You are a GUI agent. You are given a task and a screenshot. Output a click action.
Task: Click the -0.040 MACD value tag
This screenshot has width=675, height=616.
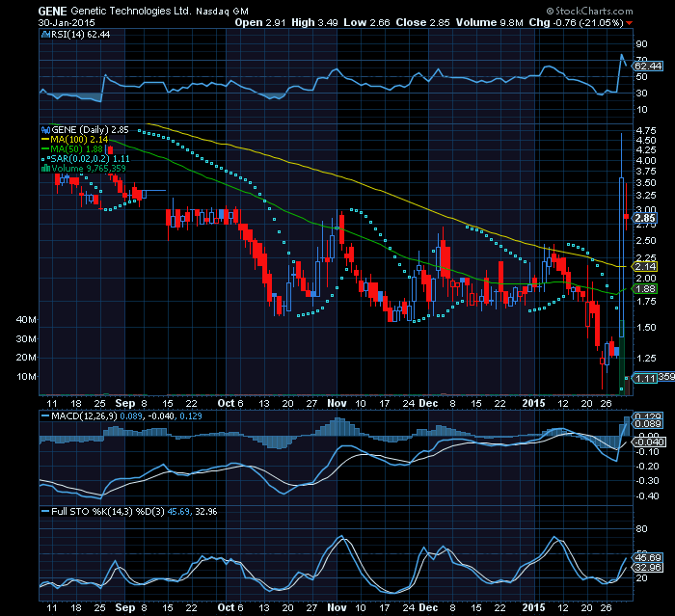[x=649, y=442]
